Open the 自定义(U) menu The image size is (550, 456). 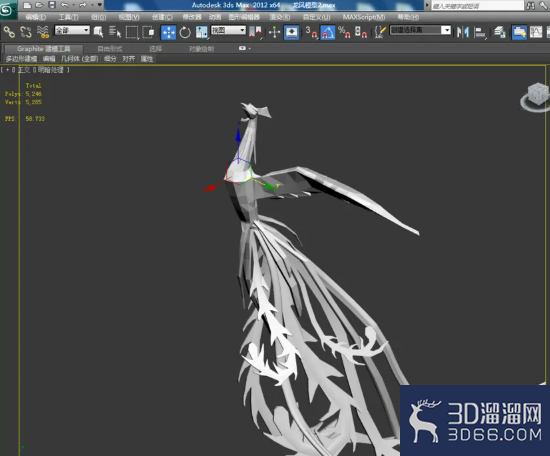coord(316,17)
